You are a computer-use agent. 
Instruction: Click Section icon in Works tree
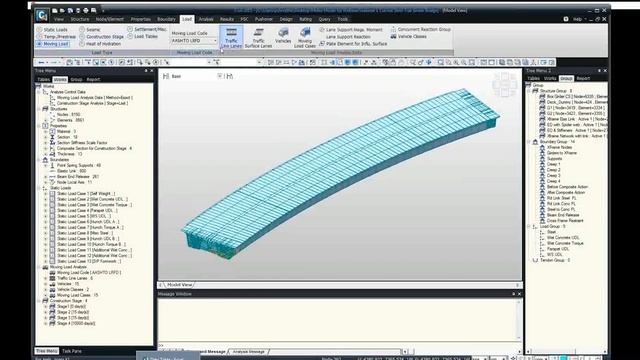[52, 137]
